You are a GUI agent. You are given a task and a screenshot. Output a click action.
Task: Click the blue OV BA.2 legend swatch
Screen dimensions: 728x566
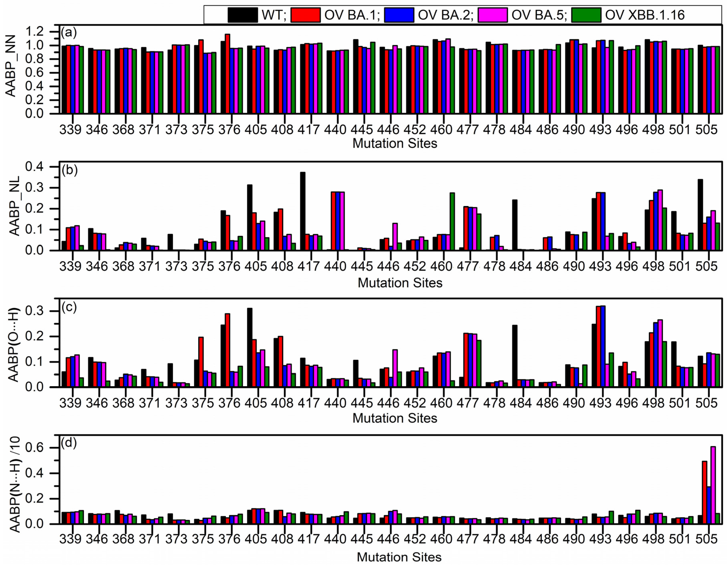click(399, 15)
